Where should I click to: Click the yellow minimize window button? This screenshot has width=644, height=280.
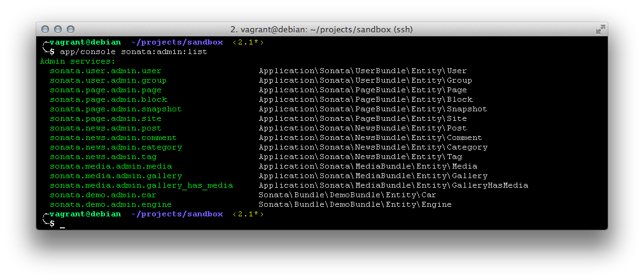coord(58,29)
